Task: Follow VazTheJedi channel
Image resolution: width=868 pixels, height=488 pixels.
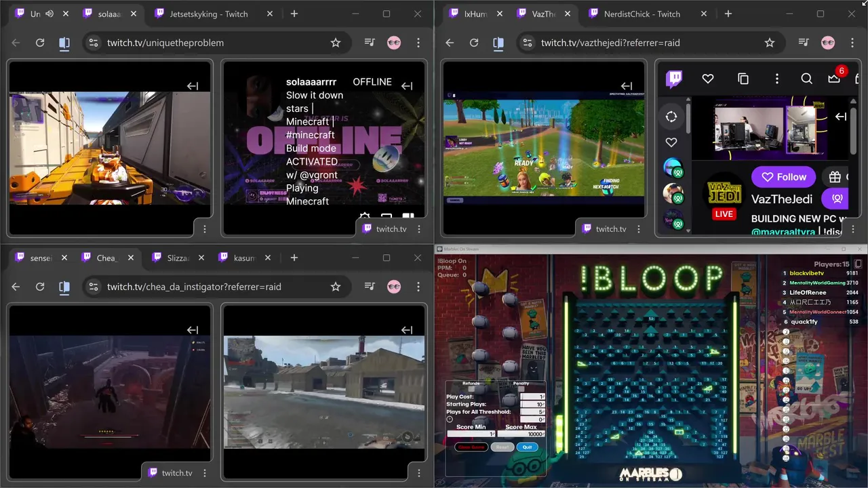Action: tap(783, 177)
